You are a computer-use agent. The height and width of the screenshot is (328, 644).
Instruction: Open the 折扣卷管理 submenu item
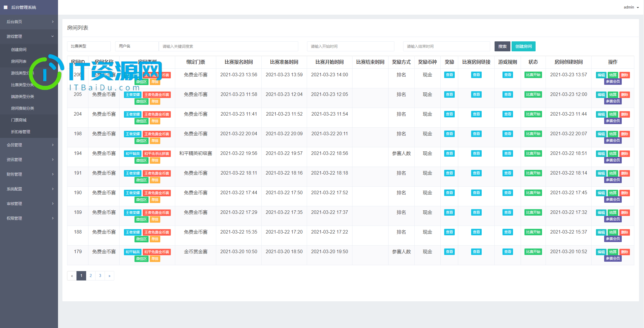(29, 132)
